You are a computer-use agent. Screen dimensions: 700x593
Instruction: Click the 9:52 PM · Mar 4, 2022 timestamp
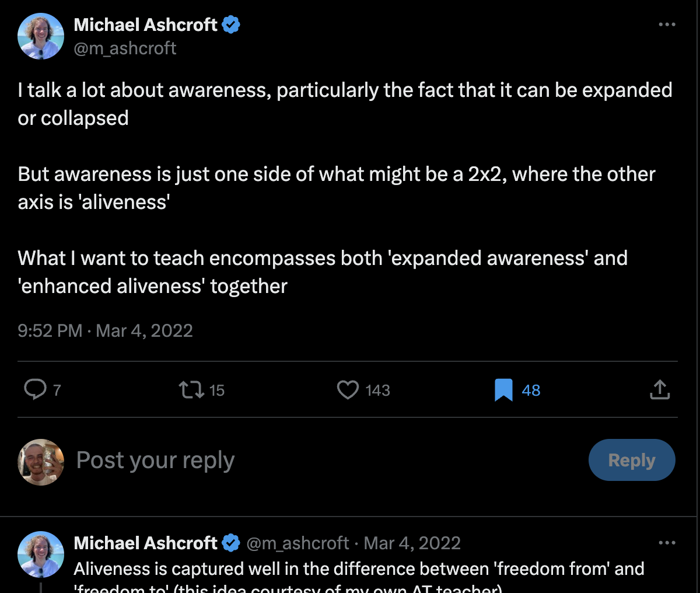(105, 331)
